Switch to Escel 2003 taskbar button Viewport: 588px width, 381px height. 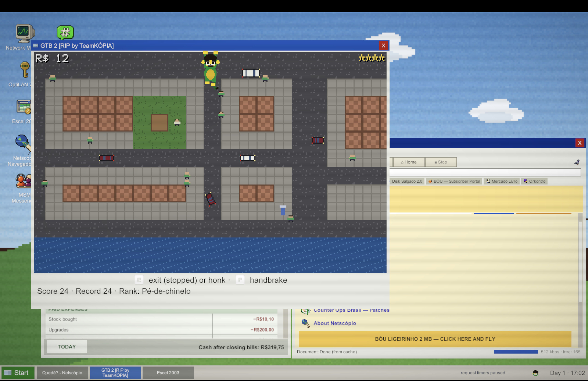pyautogui.click(x=168, y=373)
